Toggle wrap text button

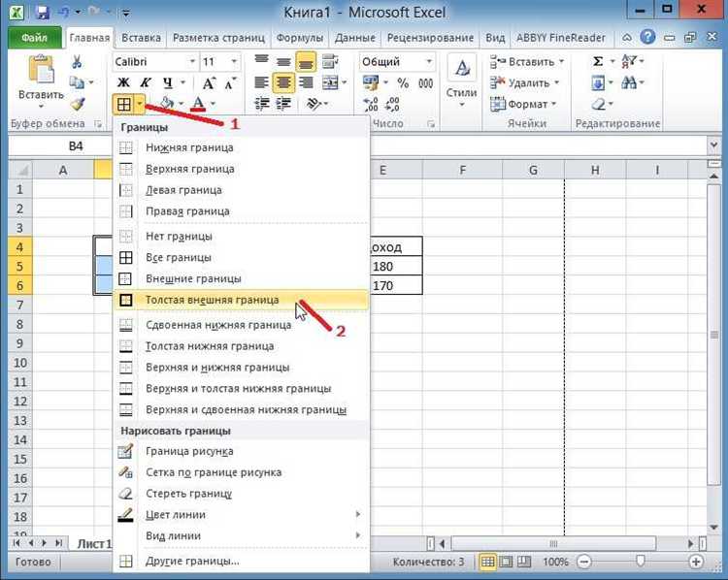coord(330,62)
